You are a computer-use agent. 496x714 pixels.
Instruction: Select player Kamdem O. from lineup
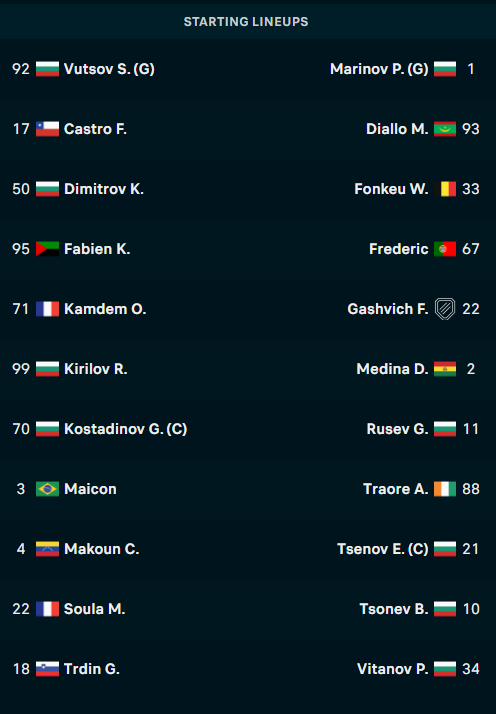(105, 309)
